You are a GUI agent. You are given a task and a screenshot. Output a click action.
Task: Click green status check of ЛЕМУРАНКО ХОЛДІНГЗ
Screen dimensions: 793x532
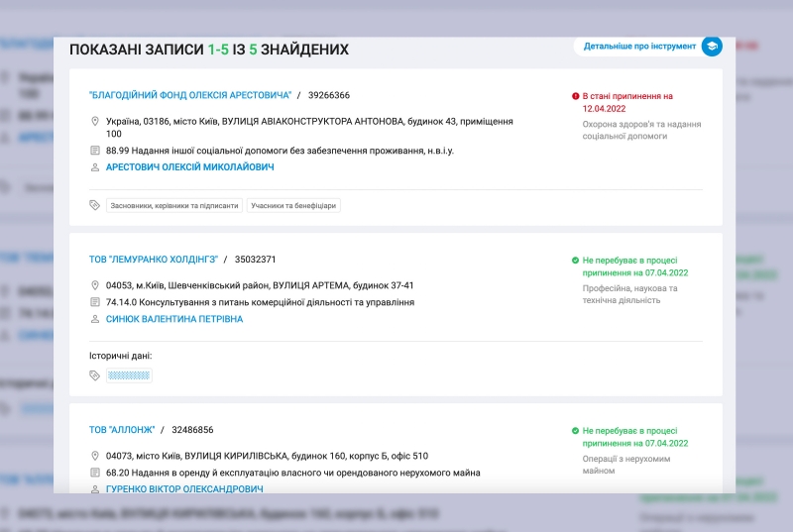pyautogui.click(x=575, y=261)
